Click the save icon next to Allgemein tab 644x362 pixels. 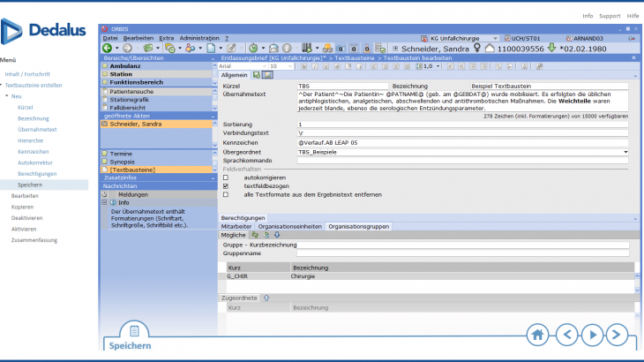tap(254, 75)
